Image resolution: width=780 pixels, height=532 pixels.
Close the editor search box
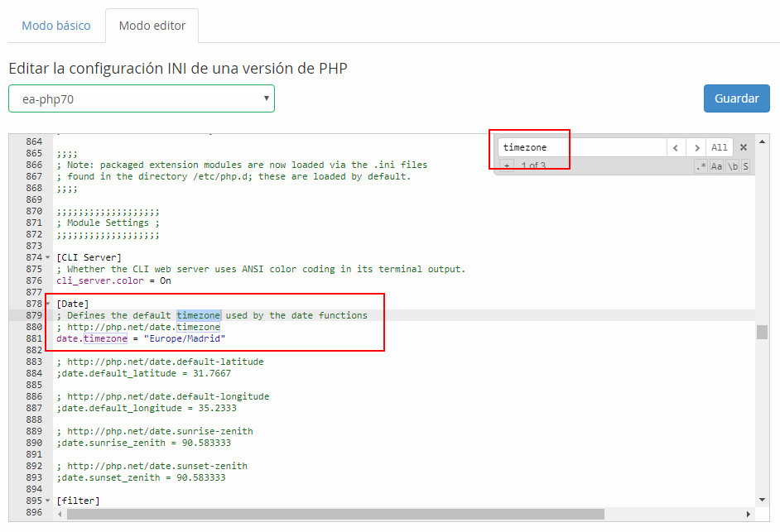point(743,147)
